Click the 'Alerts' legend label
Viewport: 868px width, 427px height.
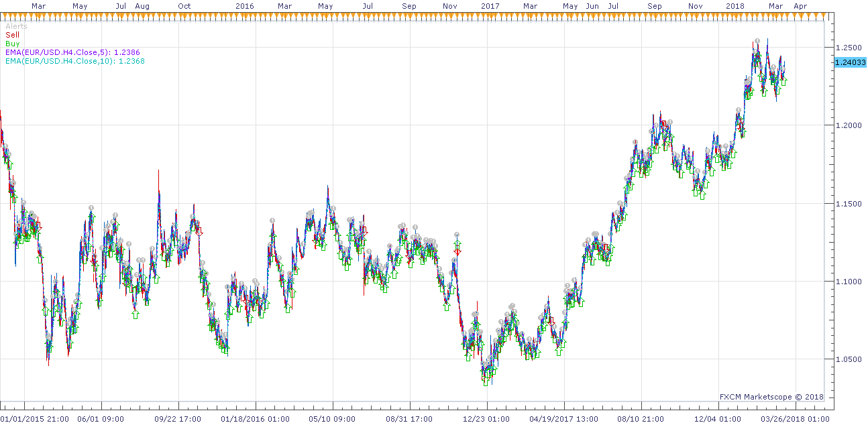(16, 26)
